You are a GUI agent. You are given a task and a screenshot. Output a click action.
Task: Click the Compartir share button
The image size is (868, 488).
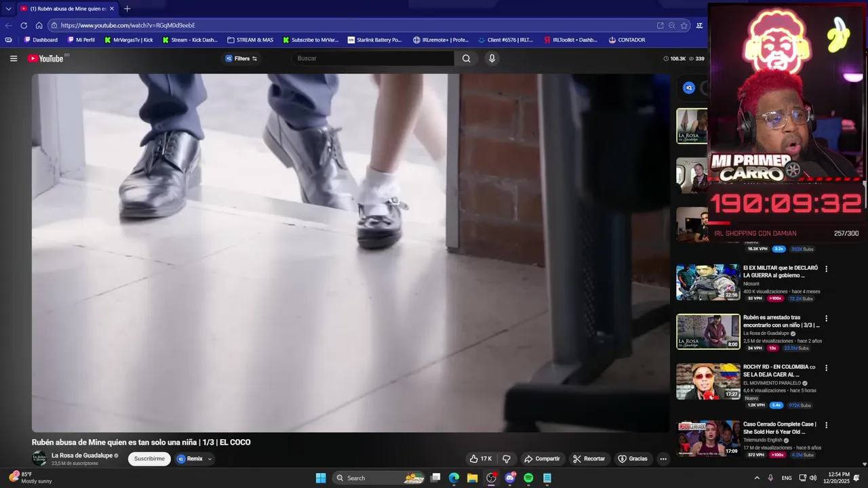click(x=542, y=459)
